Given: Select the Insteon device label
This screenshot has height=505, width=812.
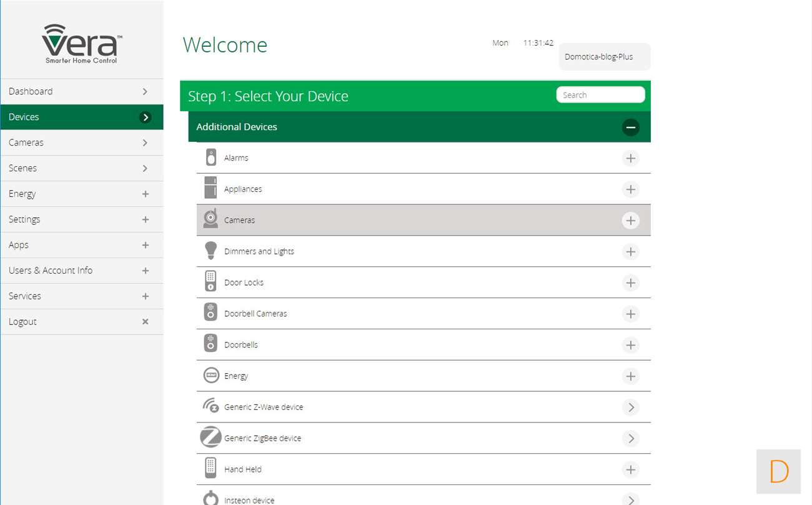Looking at the screenshot, I should (x=249, y=501).
